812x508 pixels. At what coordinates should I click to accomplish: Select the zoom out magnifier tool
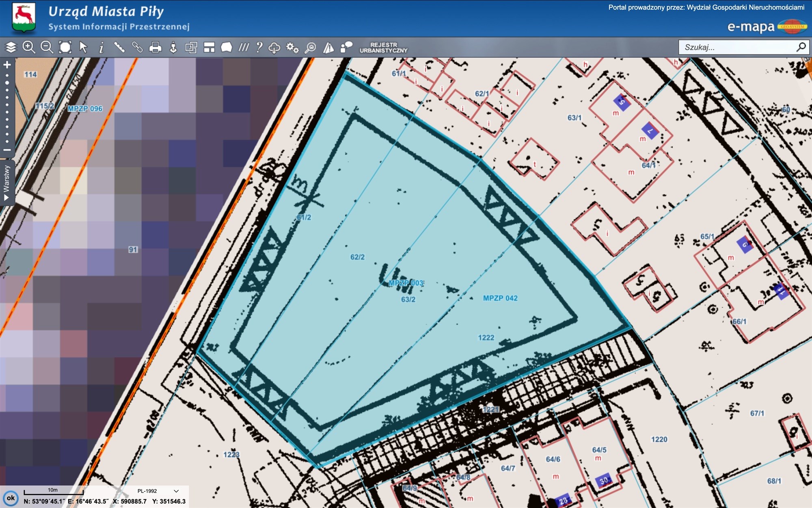click(x=47, y=48)
